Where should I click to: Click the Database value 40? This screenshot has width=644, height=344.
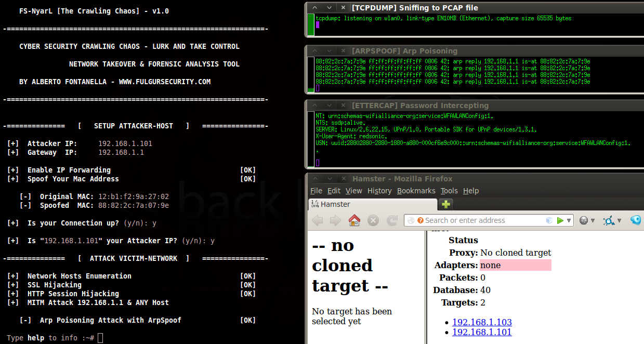[x=485, y=290]
